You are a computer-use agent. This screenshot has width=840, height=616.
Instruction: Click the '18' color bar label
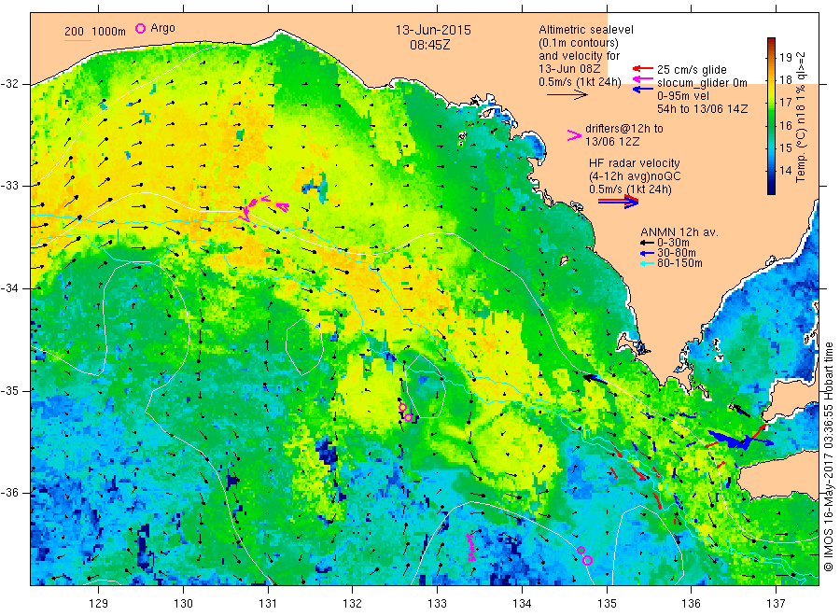click(x=785, y=80)
